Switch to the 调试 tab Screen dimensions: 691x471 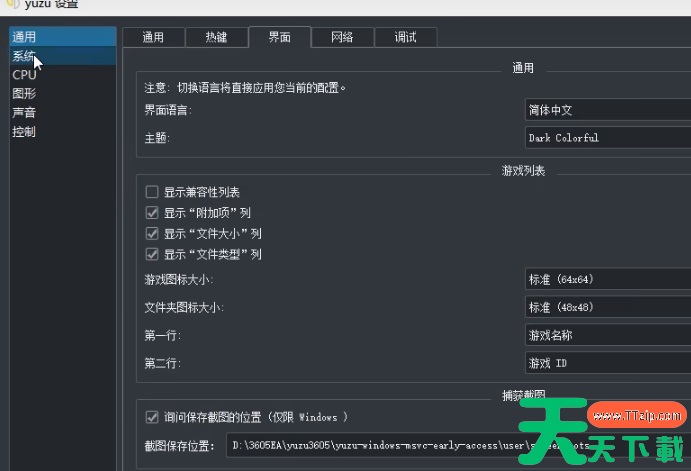[x=405, y=37]
